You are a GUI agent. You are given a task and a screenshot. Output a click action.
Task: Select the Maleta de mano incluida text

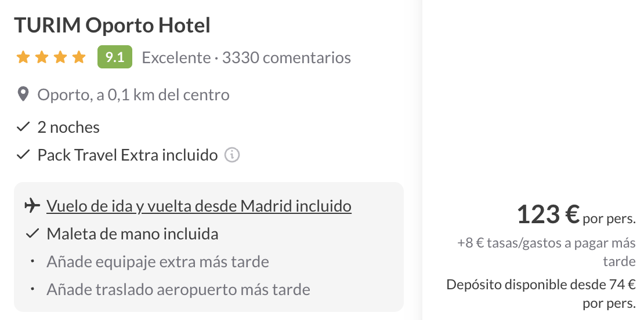pos(132,234)
